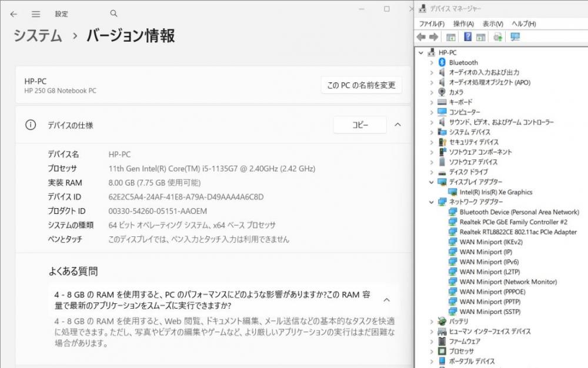Screen dimensions: 588x368
Task: Click the action pane toolbar icon
Action: [481, 37]
